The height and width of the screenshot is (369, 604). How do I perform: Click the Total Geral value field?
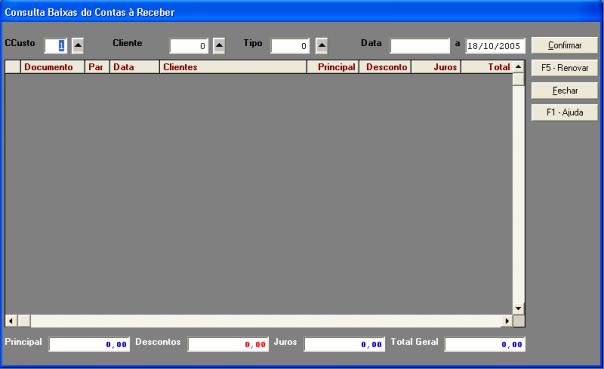pos(485,344)
